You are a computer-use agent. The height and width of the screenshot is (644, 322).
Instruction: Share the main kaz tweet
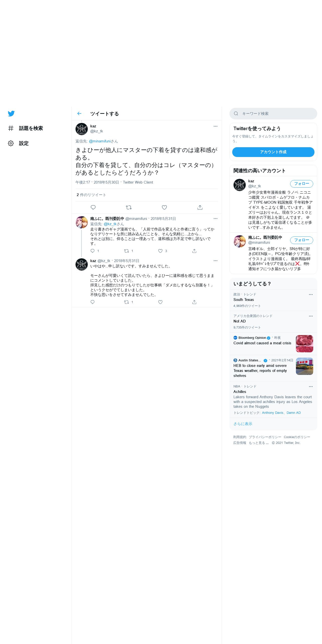coord(200,207)
